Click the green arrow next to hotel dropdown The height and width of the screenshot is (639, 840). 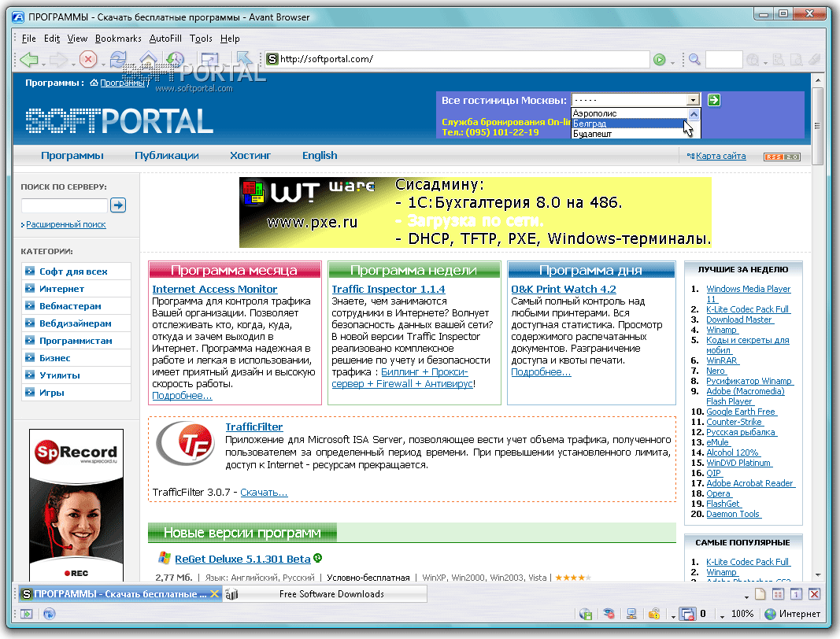coord(713,100)
